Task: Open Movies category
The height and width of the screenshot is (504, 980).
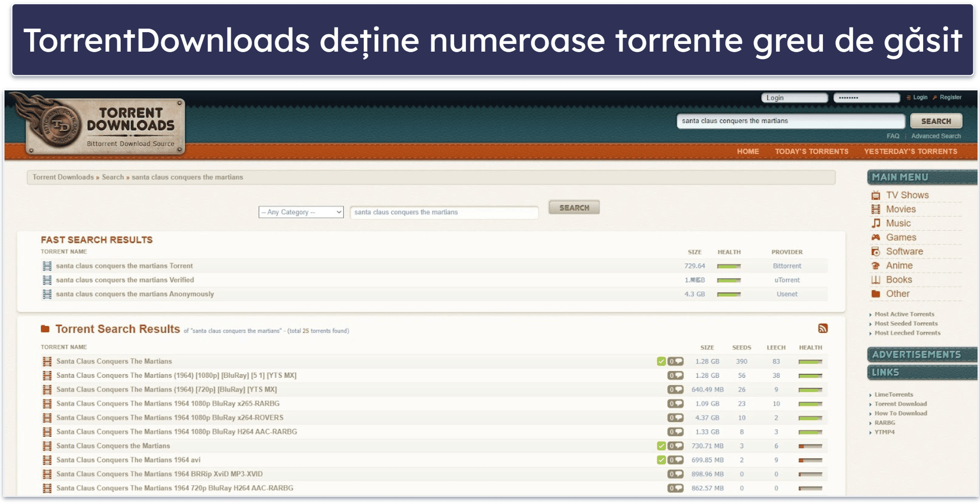Action: 901,209
